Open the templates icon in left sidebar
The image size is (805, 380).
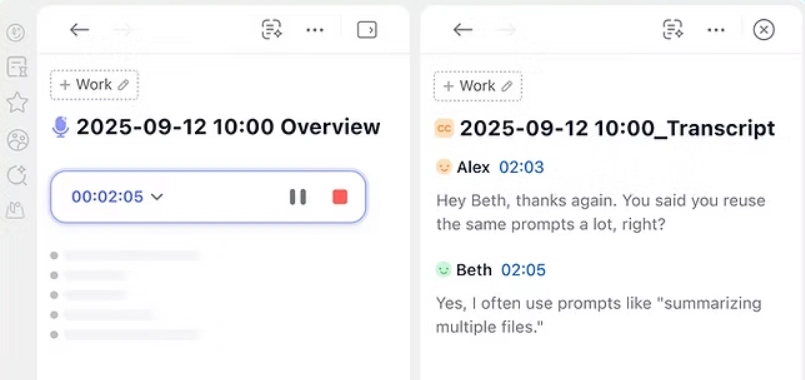(x=16, y=67)
